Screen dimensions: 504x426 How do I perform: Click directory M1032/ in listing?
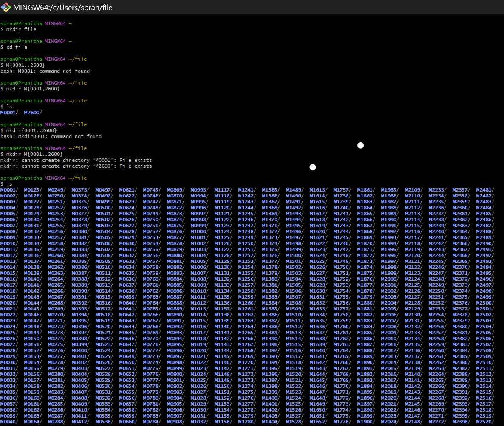(199, 421)
